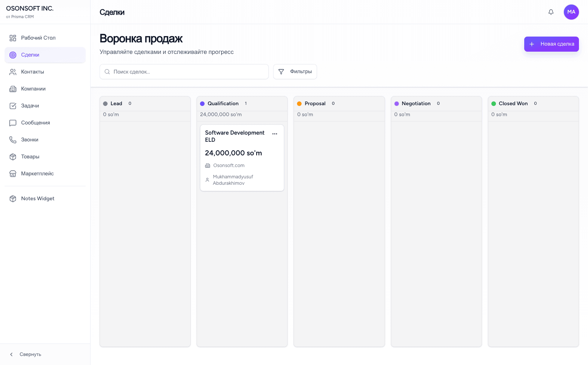Image resolution: width=588 pixels, height=365 pixels.
Task: Click the Звонки phone icon
Action: click(13, 140)
